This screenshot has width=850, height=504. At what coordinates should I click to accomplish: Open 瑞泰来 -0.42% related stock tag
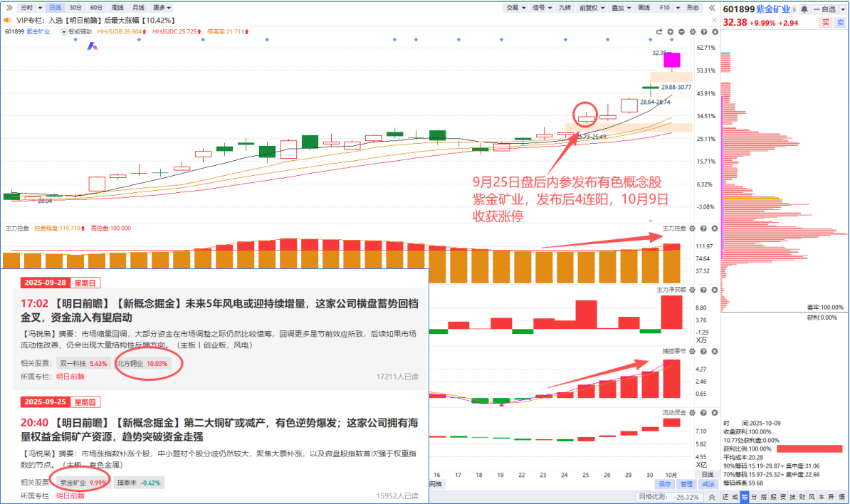point(139,483)
